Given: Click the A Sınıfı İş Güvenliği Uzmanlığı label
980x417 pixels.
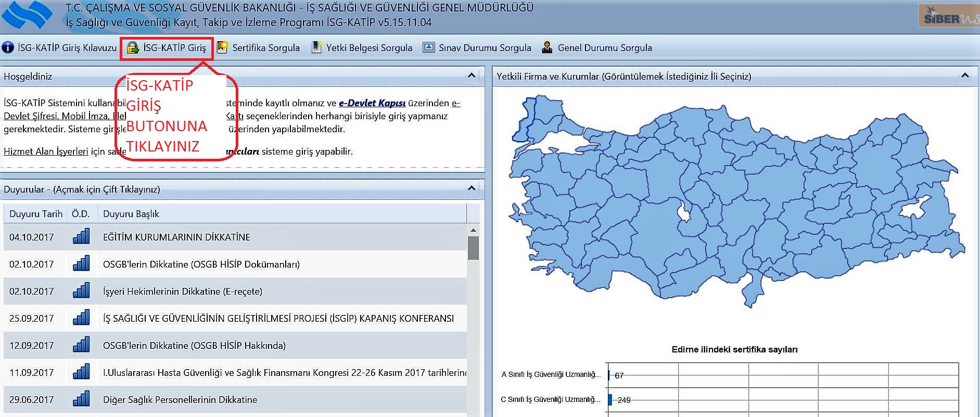Looking at the screenshot, I should click(551, 374).
